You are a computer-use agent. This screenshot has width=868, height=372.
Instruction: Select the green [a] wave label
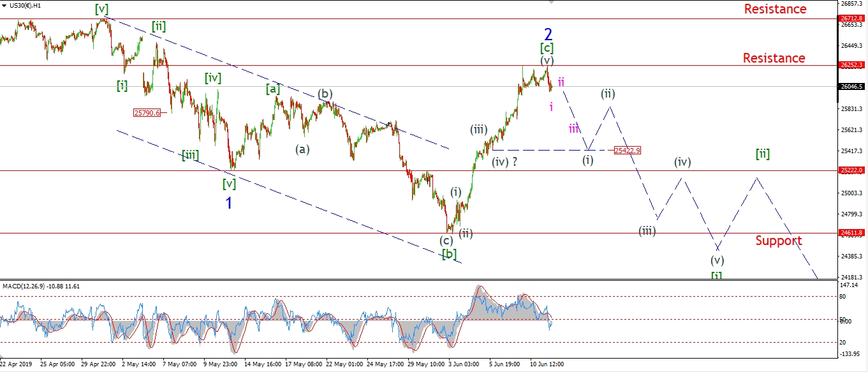274,89
